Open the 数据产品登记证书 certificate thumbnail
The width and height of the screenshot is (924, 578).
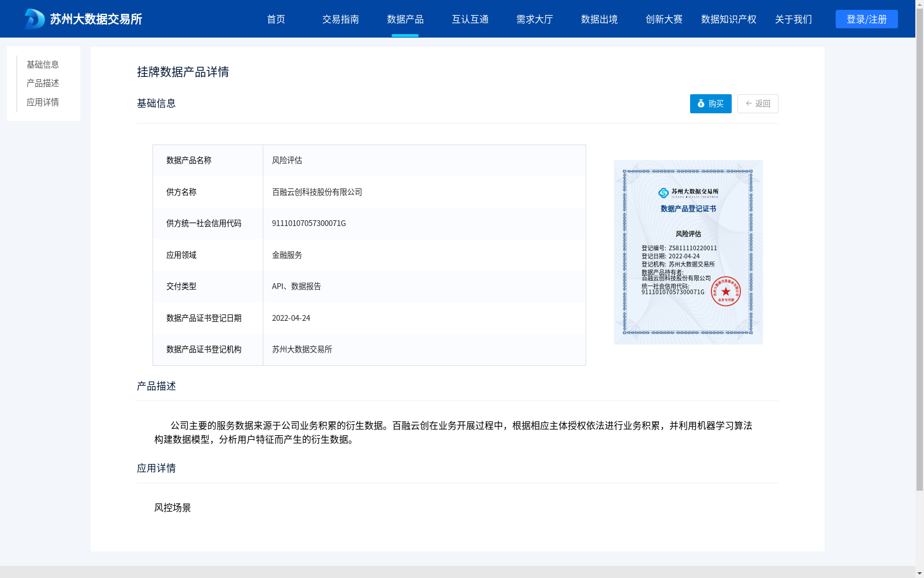click(x=688, y=252)
